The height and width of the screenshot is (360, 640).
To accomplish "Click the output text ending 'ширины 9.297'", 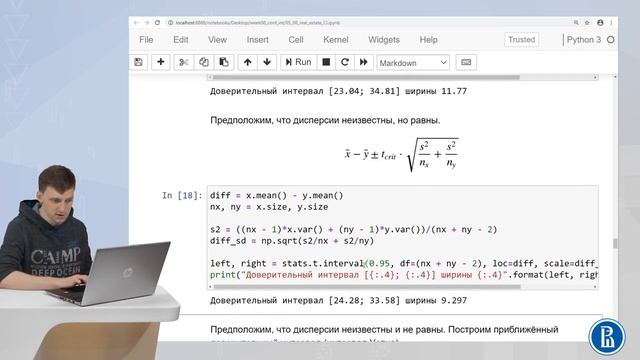I will 338,300.
